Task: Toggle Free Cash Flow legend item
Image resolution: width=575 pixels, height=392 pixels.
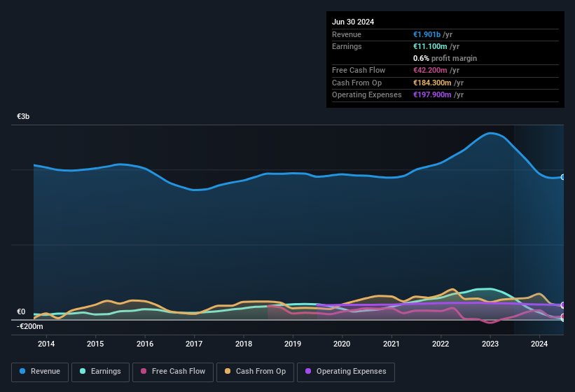Action: (174, 371)
